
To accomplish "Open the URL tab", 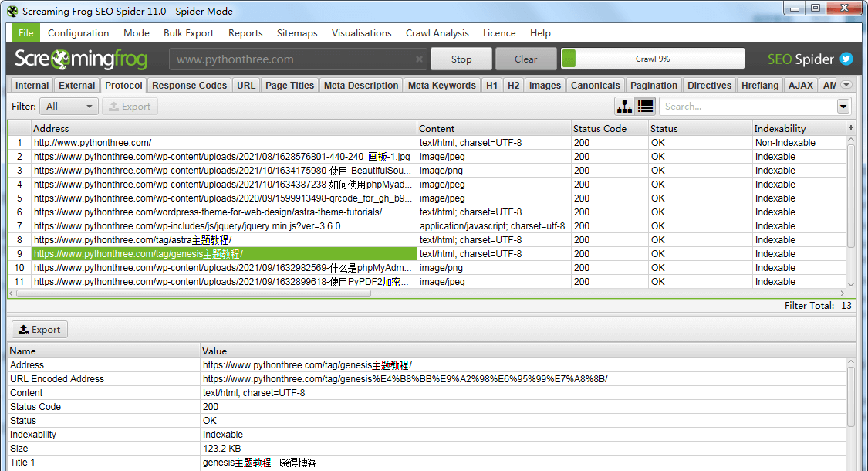I will coord(246,86).
